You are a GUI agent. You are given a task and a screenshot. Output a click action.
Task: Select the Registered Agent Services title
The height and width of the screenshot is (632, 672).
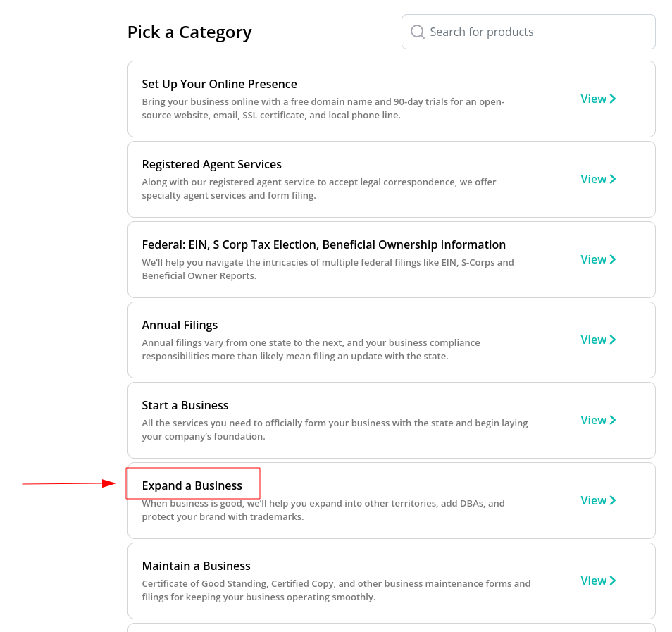coord(212,164)
